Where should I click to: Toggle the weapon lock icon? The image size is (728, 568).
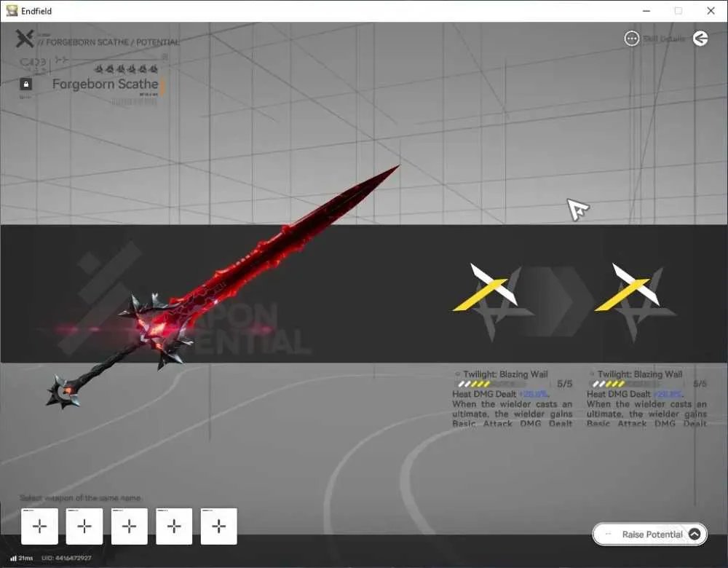click(x=26, y=84)
